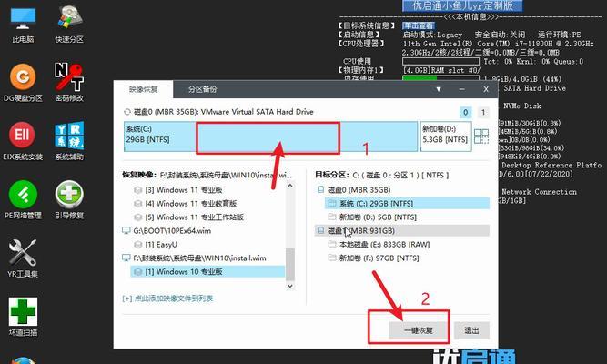
Task: Launch the 密码修改 tool icon
Action: pyautogui.click(x=69, y=83)
